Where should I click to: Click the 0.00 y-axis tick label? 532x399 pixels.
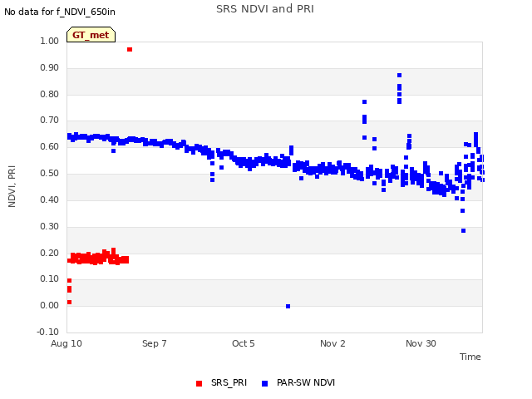pos(50,306)
